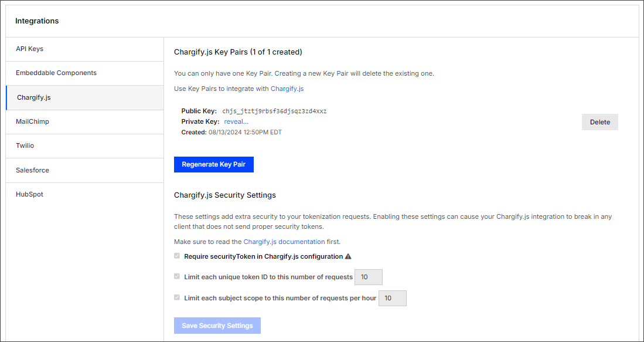Click the Chargify.js Security Settings heading

[225, 195]
